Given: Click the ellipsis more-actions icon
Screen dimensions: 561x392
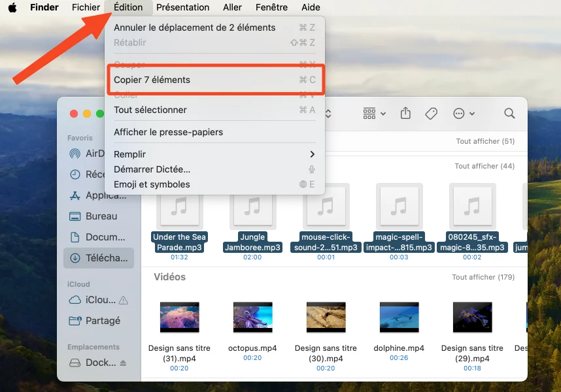Looking at the screenshot, I should click(460, 113).
